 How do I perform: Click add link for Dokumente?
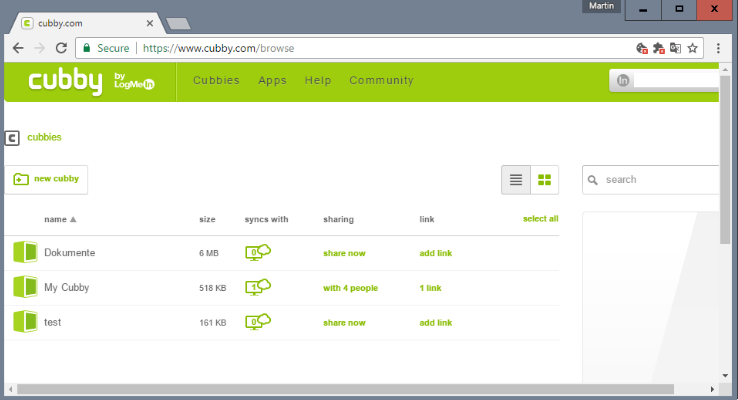(435, 253)
